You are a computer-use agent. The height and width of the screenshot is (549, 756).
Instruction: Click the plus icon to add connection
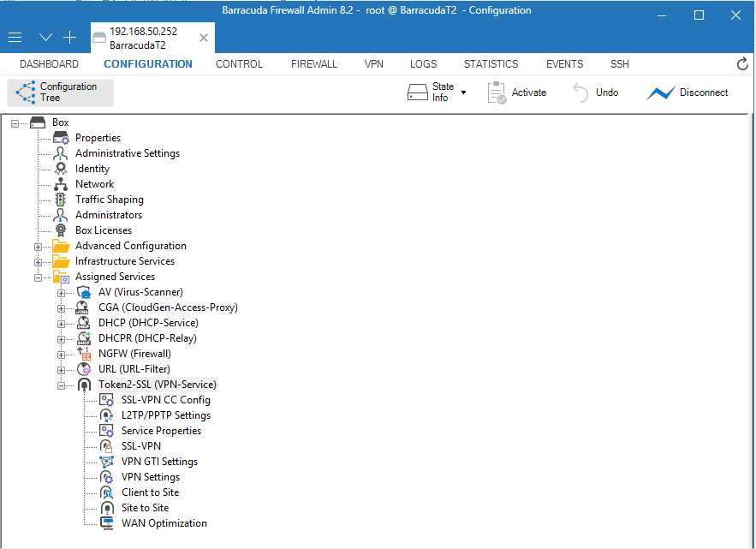[70, 37]
